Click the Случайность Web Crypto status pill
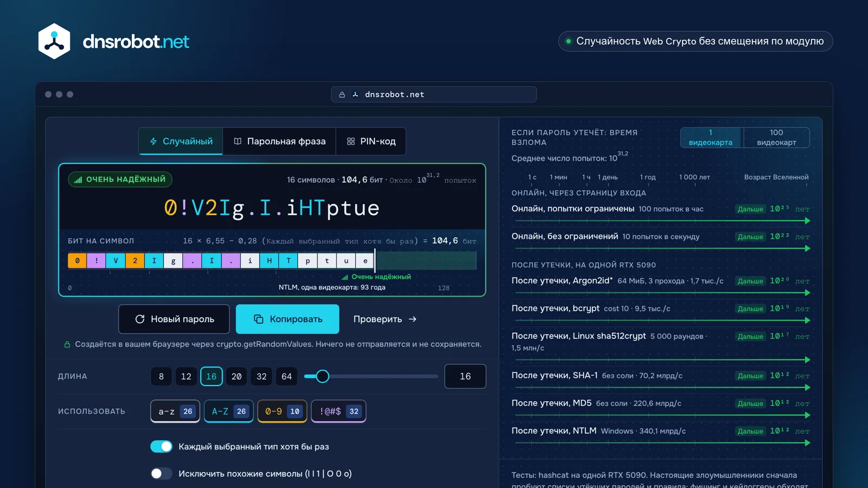The image size is (868, 488). (695, 41)
